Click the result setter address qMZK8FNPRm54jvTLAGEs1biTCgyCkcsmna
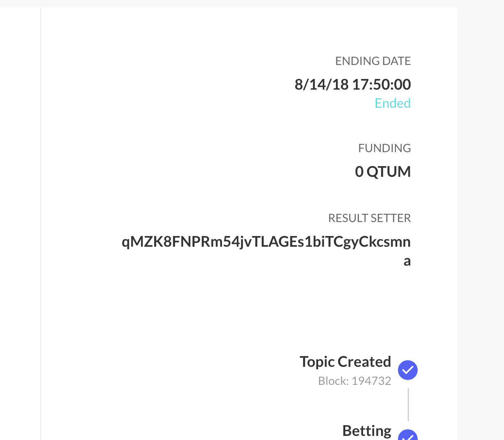The image size is (504, 440). [266, 241]
